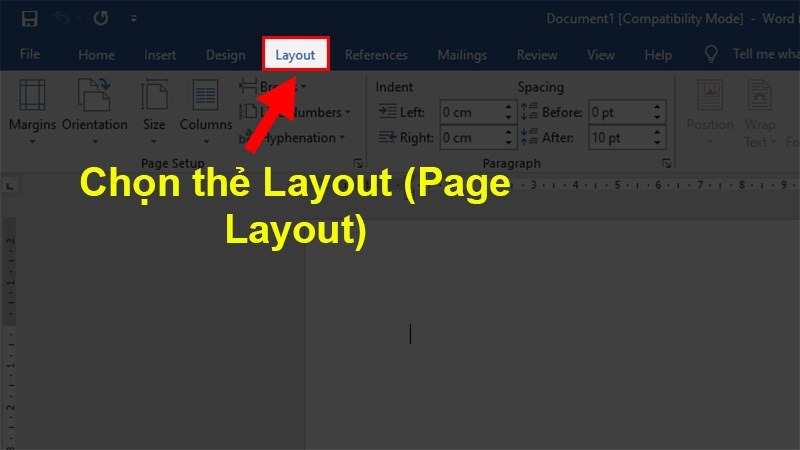The height and width of the screenshot is (450, 800).
Task: Click the Tell me lightbulb icon
Action: point(711,54)
